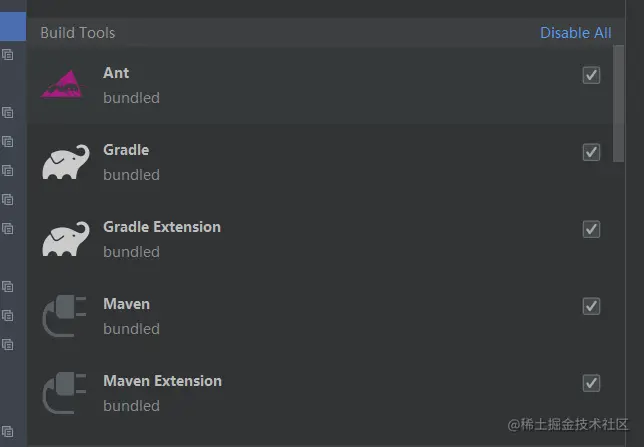644x447 pixels.
Task: Uncheck the Ant plugin checkbox
Action: (x=591, y=75)
